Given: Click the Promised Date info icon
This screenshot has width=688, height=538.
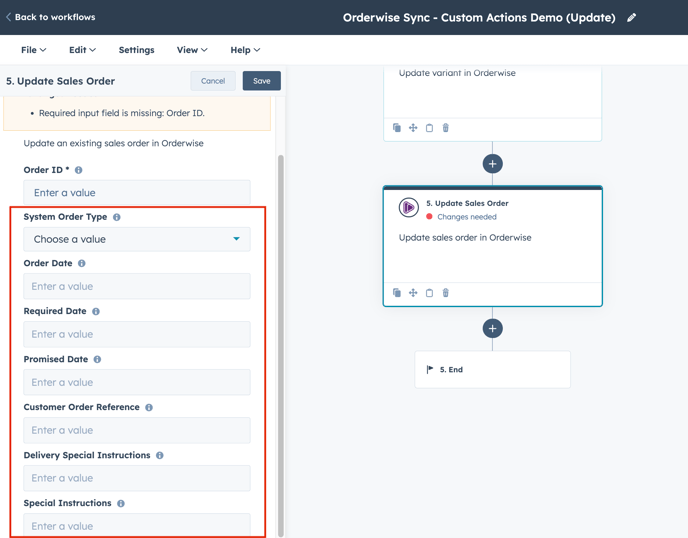Looking at the screenshot, I should pyautogui.click(x=97, y=359).
